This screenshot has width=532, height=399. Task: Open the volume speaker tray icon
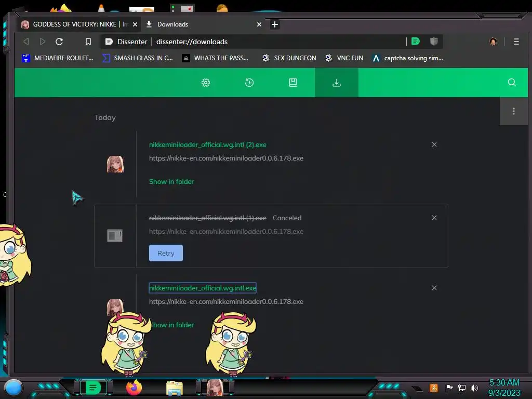(x=474, y=388)
